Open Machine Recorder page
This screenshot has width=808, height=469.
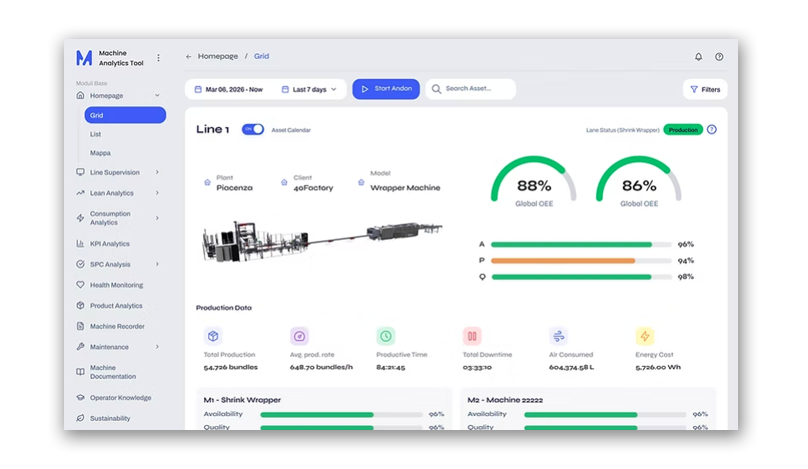coord(117,326)
